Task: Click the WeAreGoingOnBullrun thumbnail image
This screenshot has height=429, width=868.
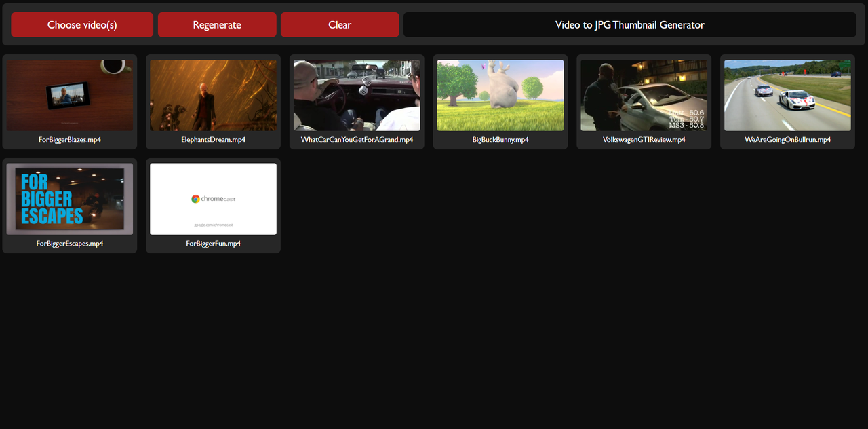Action: coord(787,95)
